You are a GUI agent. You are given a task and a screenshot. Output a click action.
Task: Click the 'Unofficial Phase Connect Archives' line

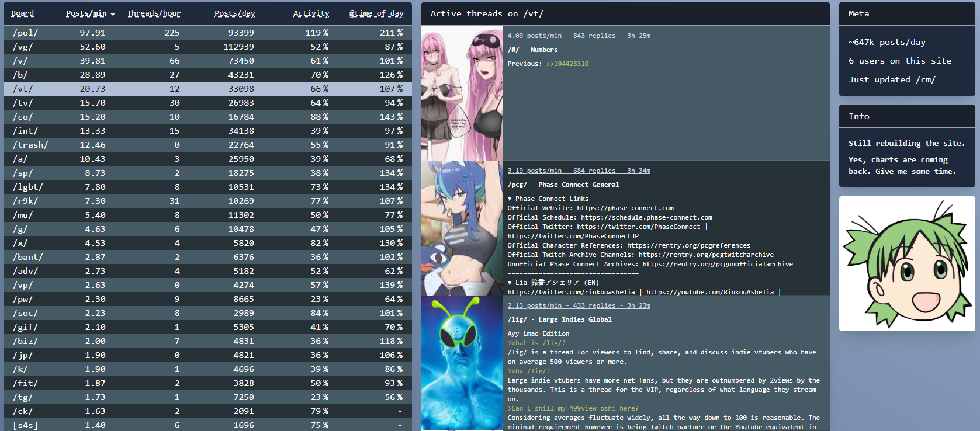click(x=650, y=264)
